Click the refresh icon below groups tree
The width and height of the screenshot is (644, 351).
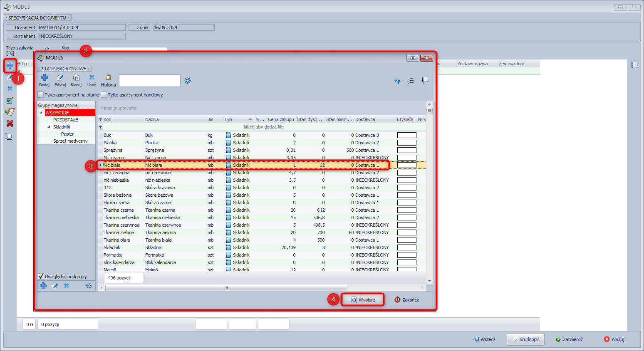(89, 286)
